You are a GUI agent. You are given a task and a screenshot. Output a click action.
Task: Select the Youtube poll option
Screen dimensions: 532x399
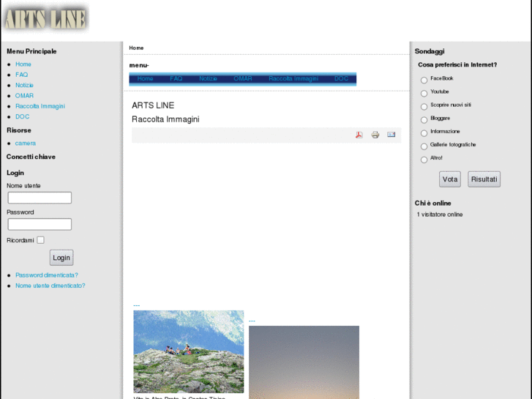click(424, 94)
